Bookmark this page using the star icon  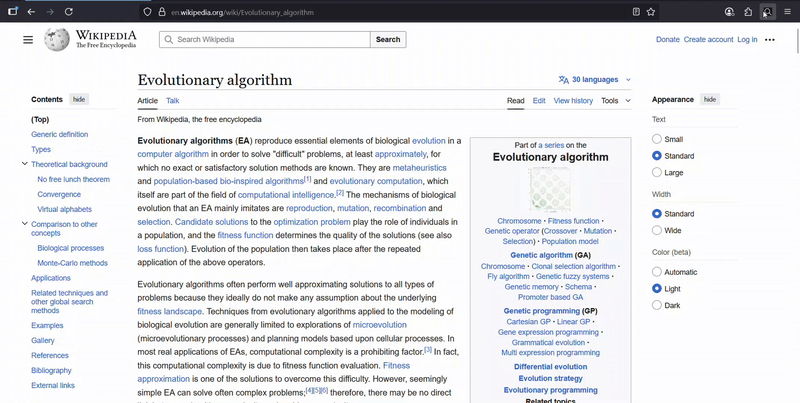point(651,12)
